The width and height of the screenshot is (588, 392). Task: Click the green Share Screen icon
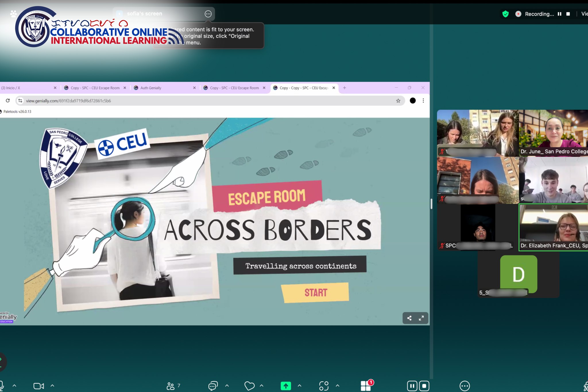click(286, 386)
